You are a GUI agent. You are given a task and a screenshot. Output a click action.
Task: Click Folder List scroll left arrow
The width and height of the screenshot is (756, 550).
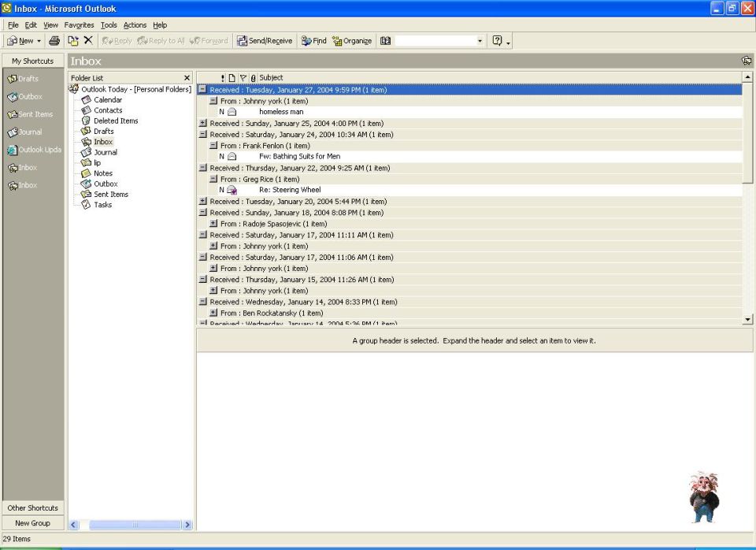point(74,525)
